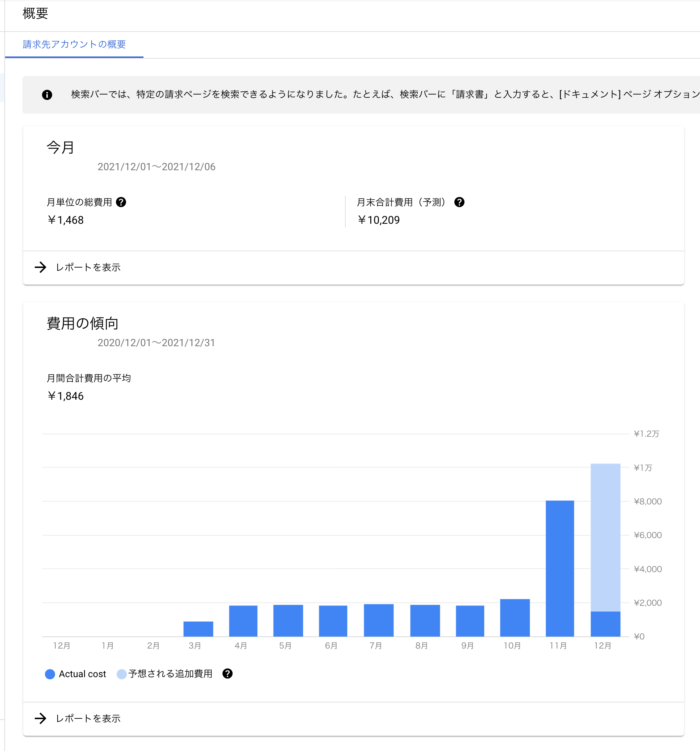Click the 2021/12/01〜2021/12/06 date range
The width and height of the screenshot is (700, 751).
point(157,167)
